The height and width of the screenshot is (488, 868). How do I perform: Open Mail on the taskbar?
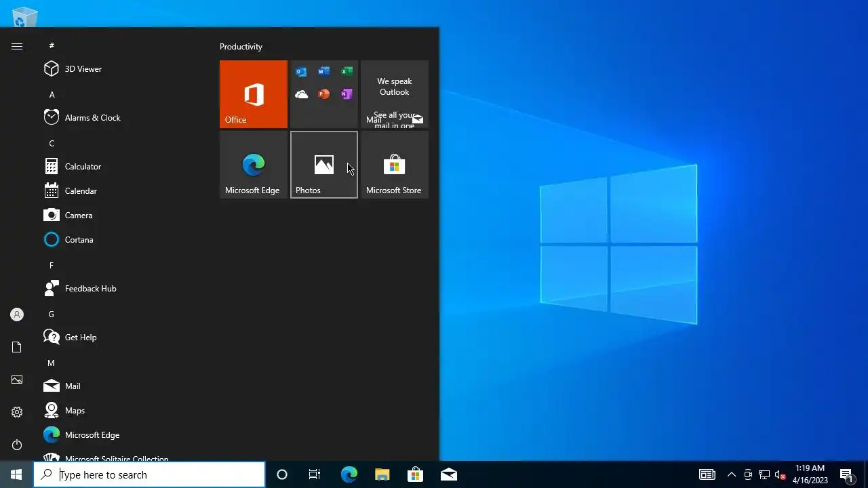click(x=448, y=474)
